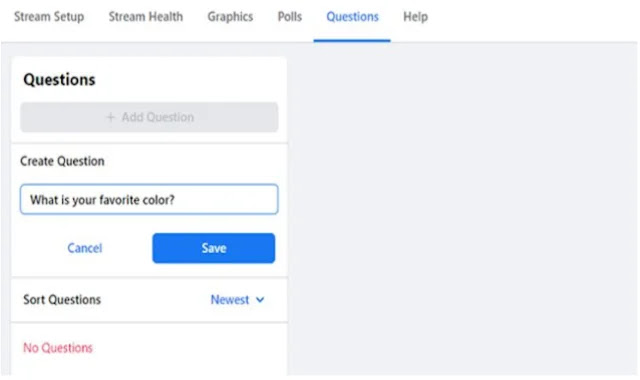The image size is (640, 380).
Task: Cancel question creation
Action: click(85, 248)
